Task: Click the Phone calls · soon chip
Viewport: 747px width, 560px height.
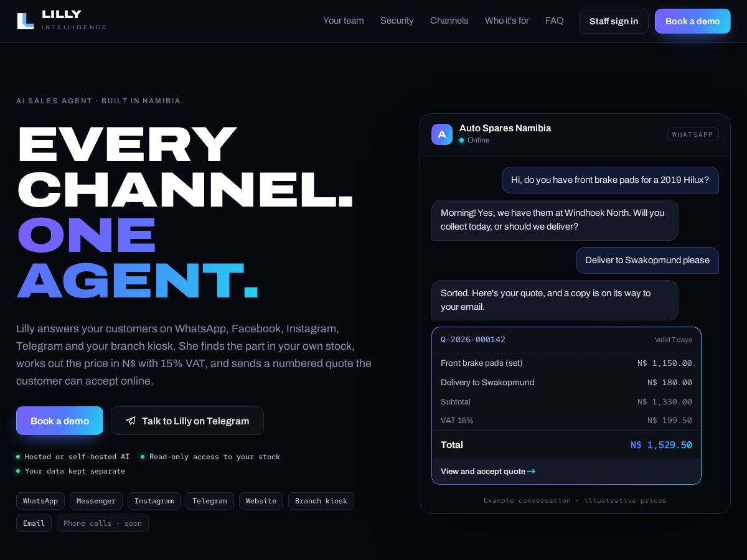Action: click(x=103, y=523)
